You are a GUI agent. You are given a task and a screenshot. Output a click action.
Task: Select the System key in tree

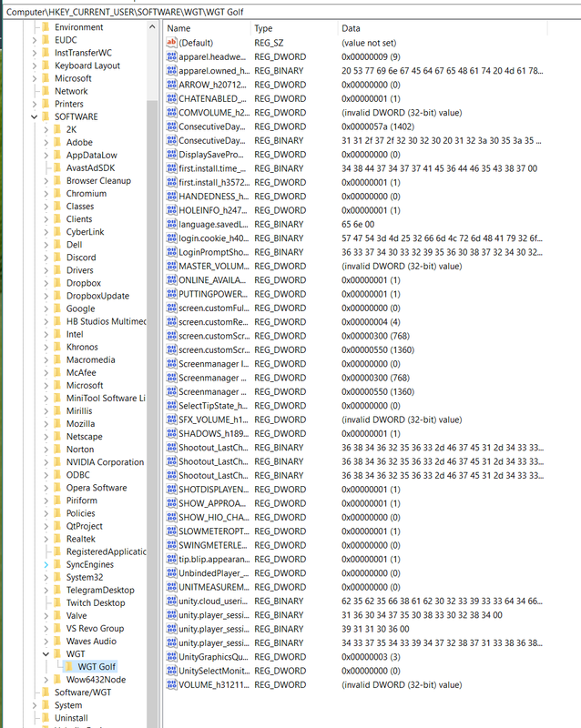68,704
